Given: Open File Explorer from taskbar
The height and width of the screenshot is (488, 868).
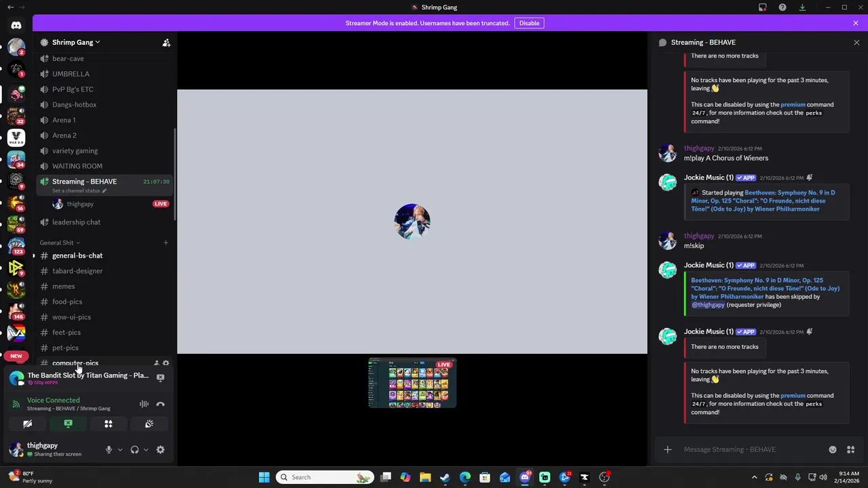Looking at the screenshot, I should click(x=425, y=477).
